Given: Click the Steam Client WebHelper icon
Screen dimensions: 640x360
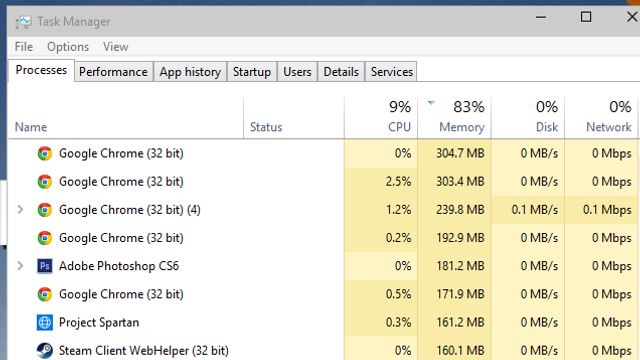Looking at the screenshot, I should (x=44, y=351).
